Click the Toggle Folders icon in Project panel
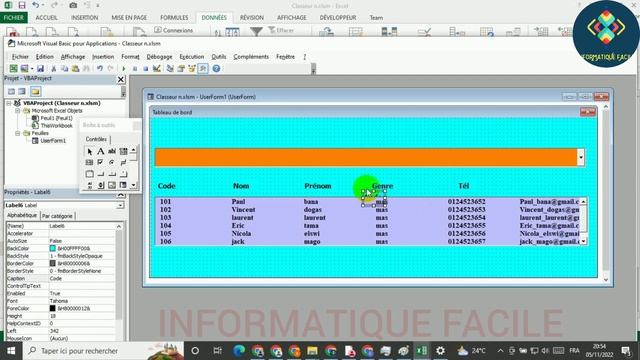Viewport: 640px width, 360px height. (x=36, y=91)
